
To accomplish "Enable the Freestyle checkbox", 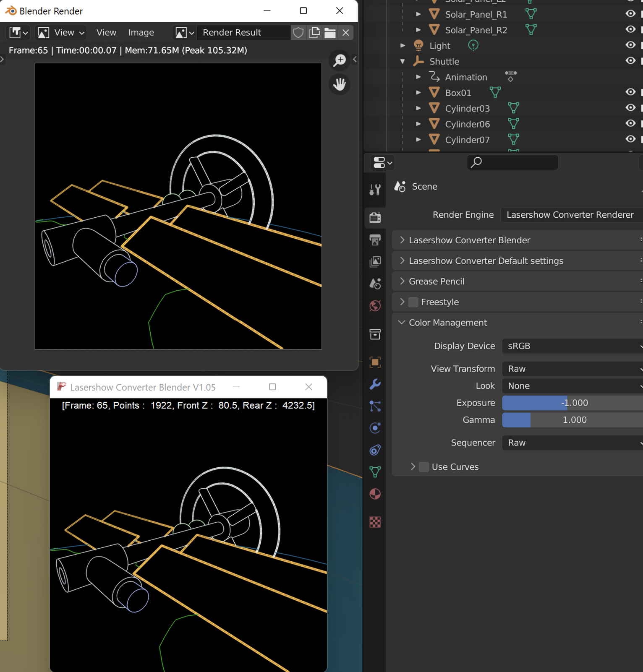I will point(413,302).
